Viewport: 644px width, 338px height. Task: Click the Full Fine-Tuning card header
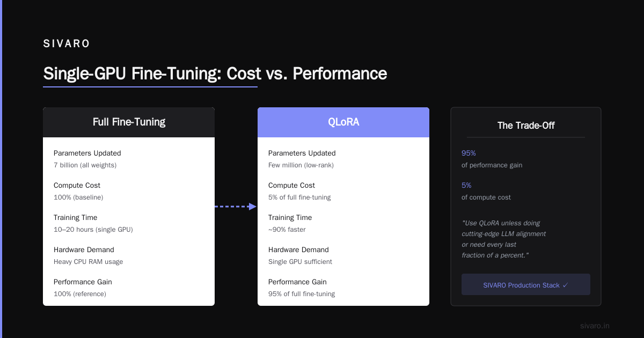pyautogui.click(x=129, y=122)
